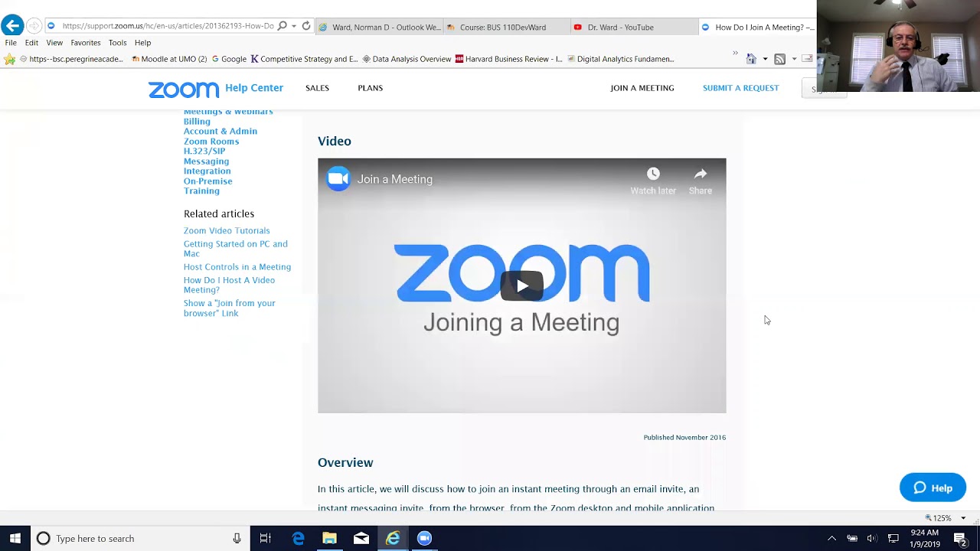Open the Integration category
Viewport: 980px width, 551px height.
click(x=207, y=171)
